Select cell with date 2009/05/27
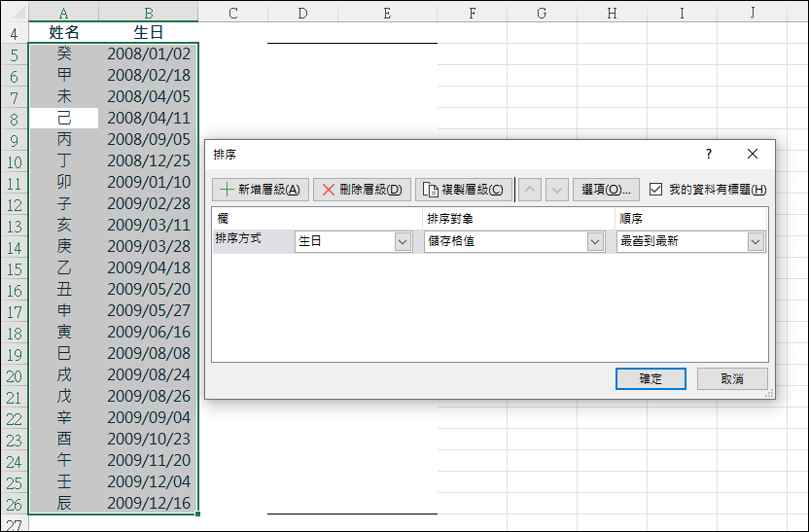 point(149,310)
